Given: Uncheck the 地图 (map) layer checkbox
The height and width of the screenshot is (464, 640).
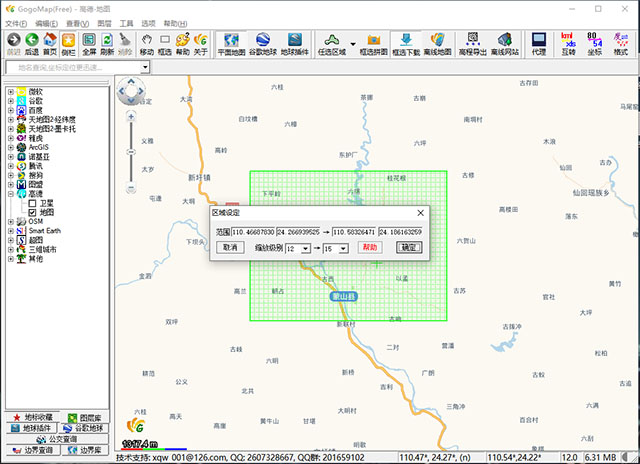Looking at the screenshot, I should tap(32, 212).
